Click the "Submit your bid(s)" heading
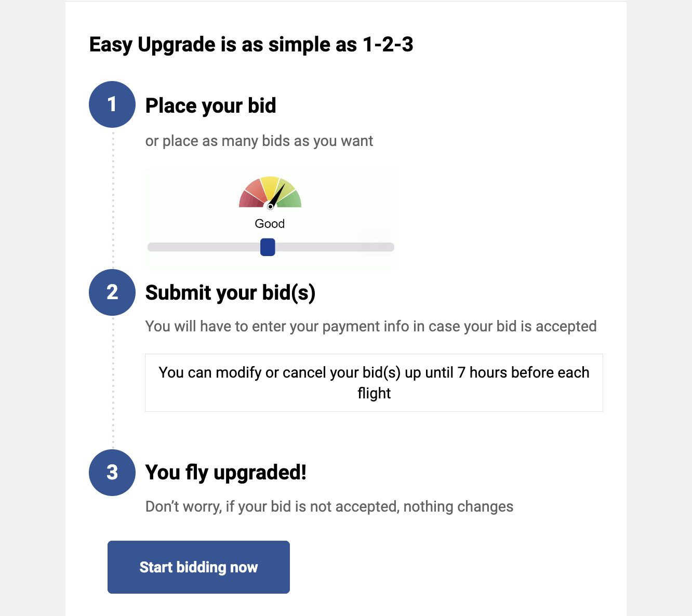This screenshot has width=692, height=616. click(230, 293)
